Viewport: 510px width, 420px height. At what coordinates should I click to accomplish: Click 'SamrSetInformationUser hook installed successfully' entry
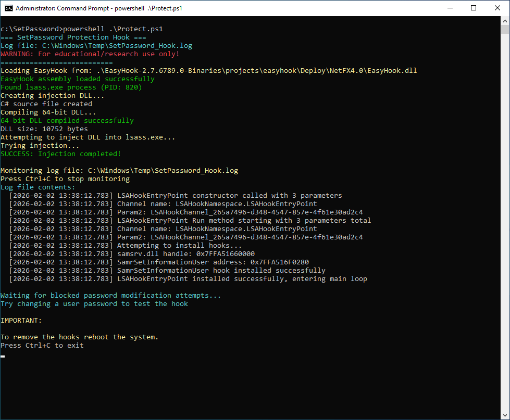pyautogui.click(x=167, y=271)
